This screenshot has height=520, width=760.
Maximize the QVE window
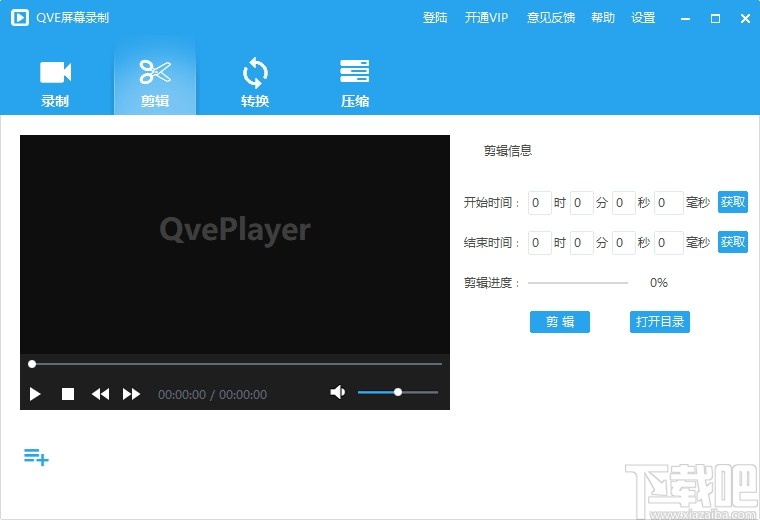tap(715, 18)
